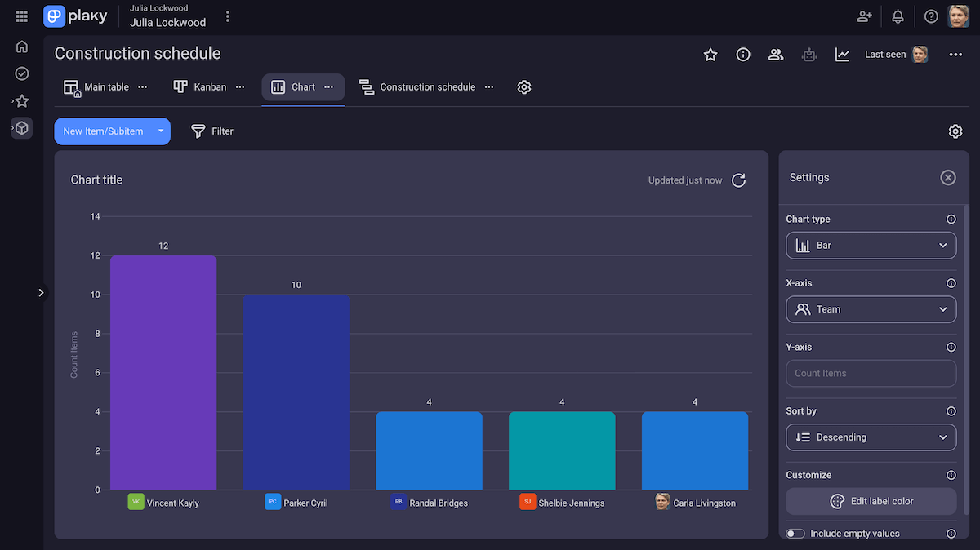Click the Count Items Y-axis field
The width and height of the screenshot is (980, 550).
pos(871,373)
